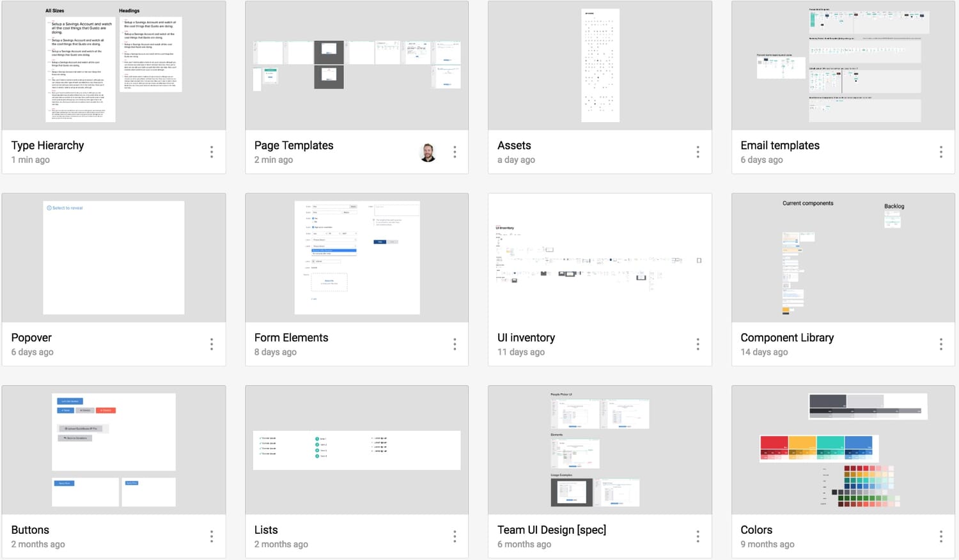
Task: Open the Team UI Design [spec] file
Action: [x=600, y=449]
